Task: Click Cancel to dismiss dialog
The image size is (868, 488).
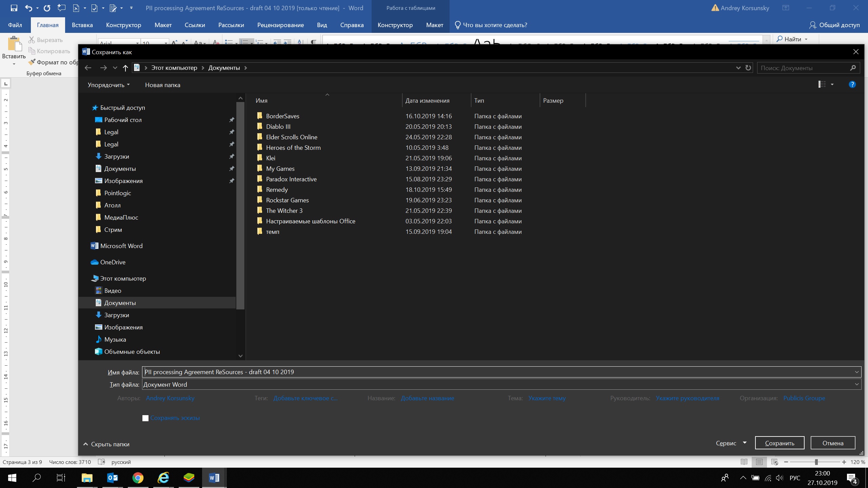Action: pos(833,443)
